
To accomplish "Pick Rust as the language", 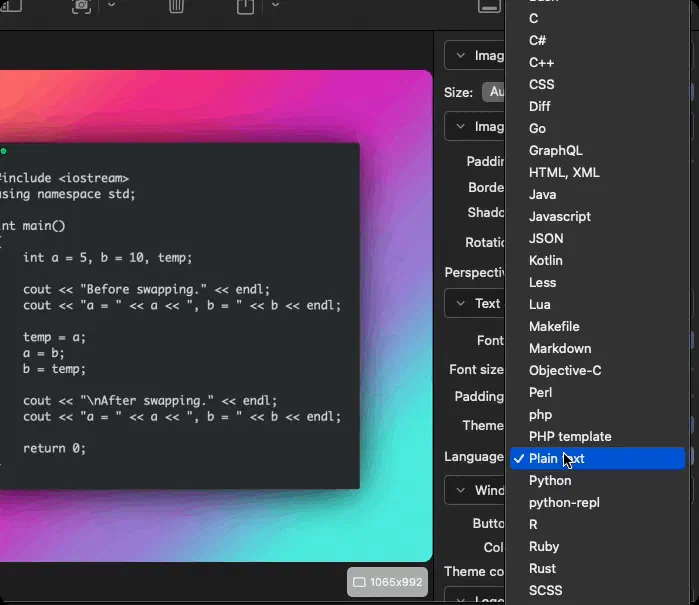I will point(597,568).
